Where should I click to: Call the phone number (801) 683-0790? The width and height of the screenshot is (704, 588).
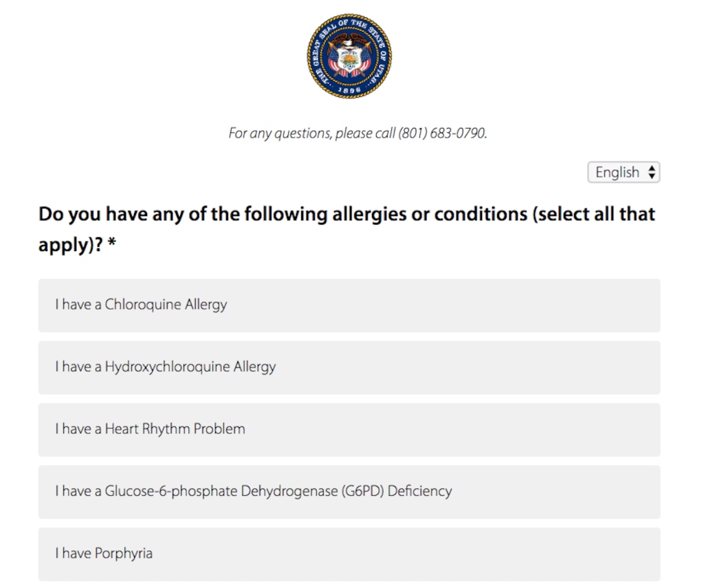point(442,133)
